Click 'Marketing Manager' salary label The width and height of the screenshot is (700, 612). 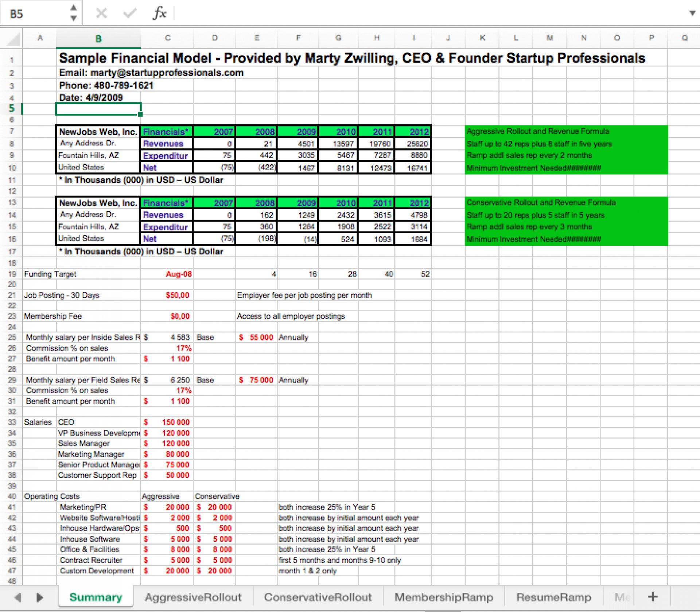click(91, 454)
